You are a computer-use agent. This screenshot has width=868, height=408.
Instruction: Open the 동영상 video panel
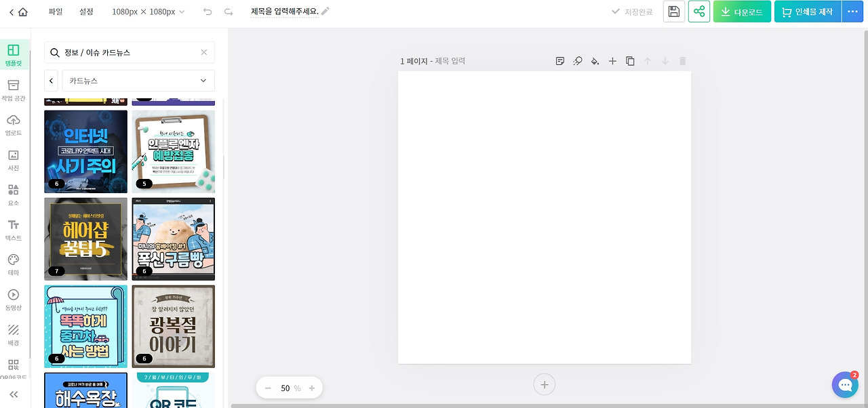(x=14, y=298)
